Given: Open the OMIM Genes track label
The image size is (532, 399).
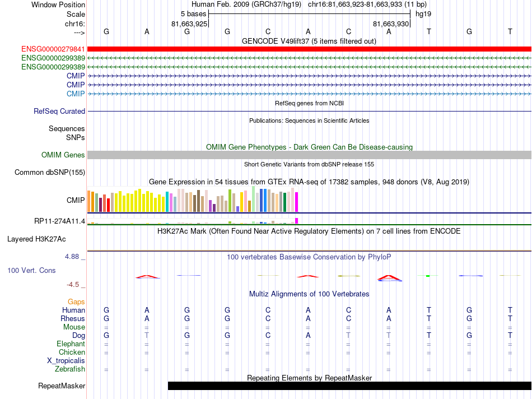Looking at the screenshot, I should pos(63,155).
